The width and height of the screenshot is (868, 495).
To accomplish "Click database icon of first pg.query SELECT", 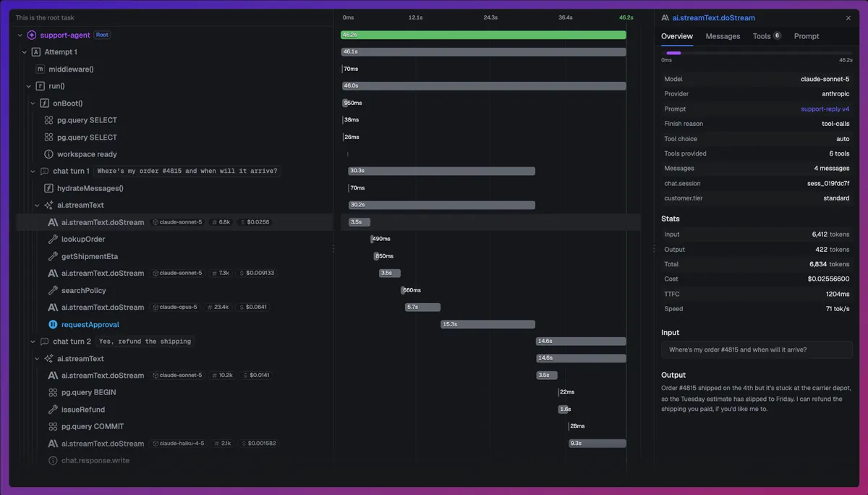I will coord(49,120).
